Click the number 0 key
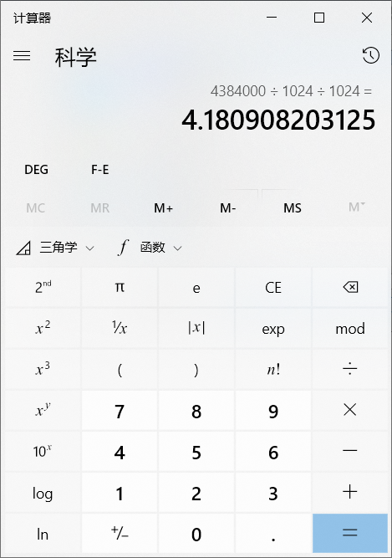This screenshot has width=392, height=558. coord(196,533)
